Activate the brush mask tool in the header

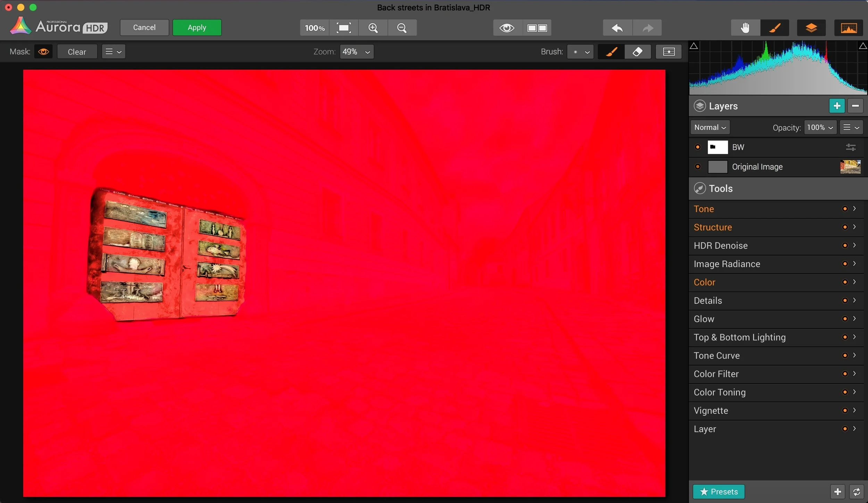point(775,28)
